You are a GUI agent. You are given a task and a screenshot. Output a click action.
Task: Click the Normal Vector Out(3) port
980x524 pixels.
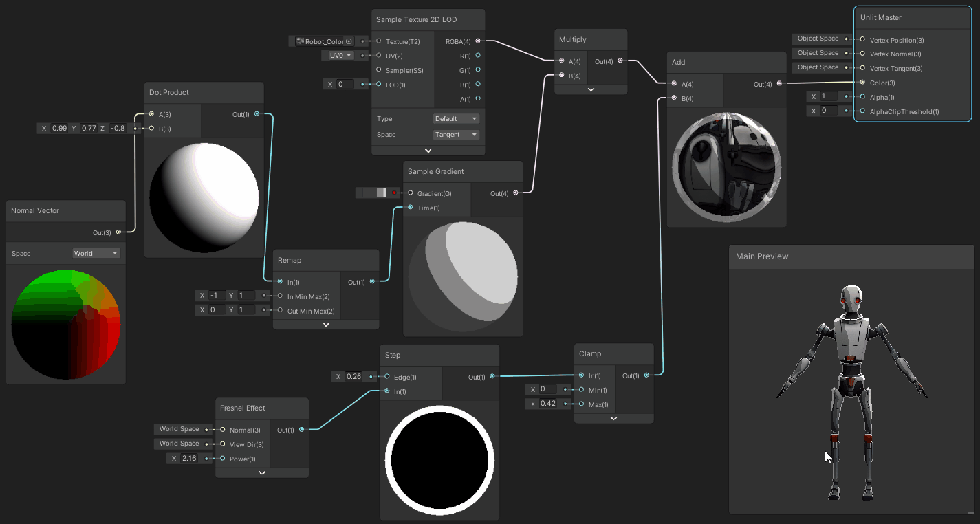click(119, 232)
